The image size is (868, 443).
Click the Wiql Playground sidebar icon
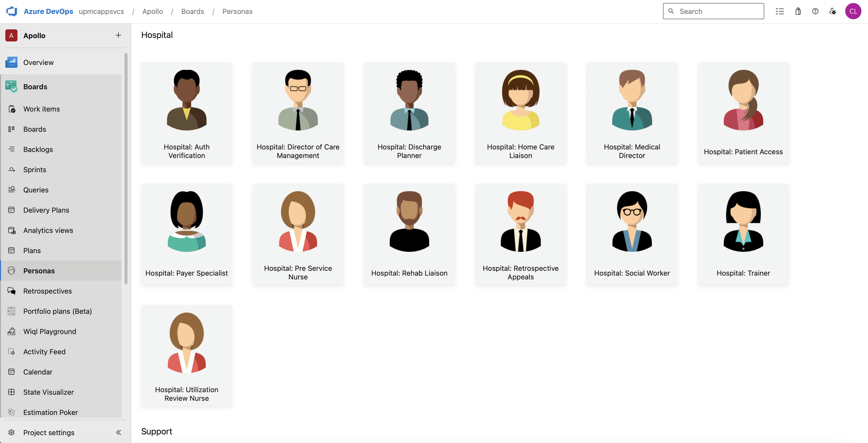click(11, 331)
